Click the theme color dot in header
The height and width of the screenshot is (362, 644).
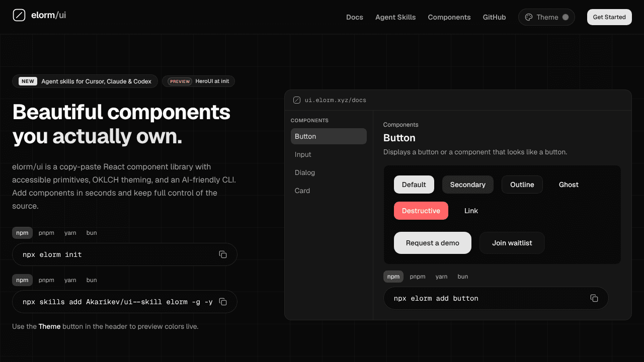[566, 17]
